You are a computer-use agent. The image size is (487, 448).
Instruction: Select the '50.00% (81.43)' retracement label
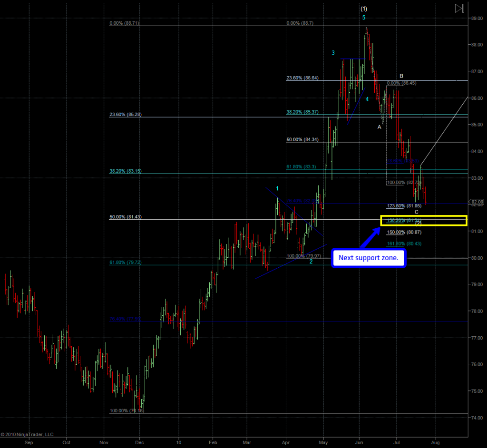[126, 217]
